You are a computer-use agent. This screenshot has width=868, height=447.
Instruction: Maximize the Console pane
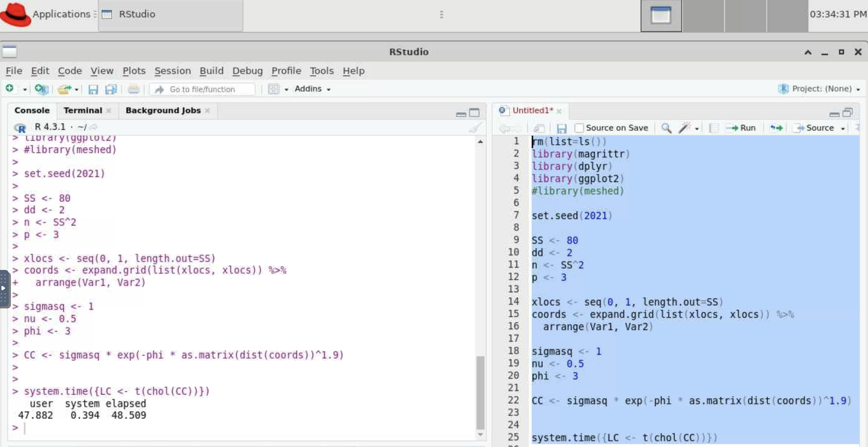point(474,113)
